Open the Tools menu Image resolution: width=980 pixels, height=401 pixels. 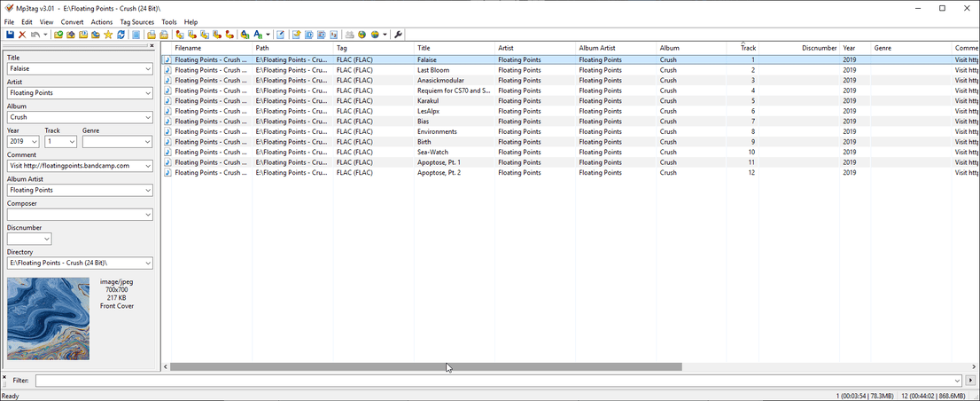click(169, 22)
